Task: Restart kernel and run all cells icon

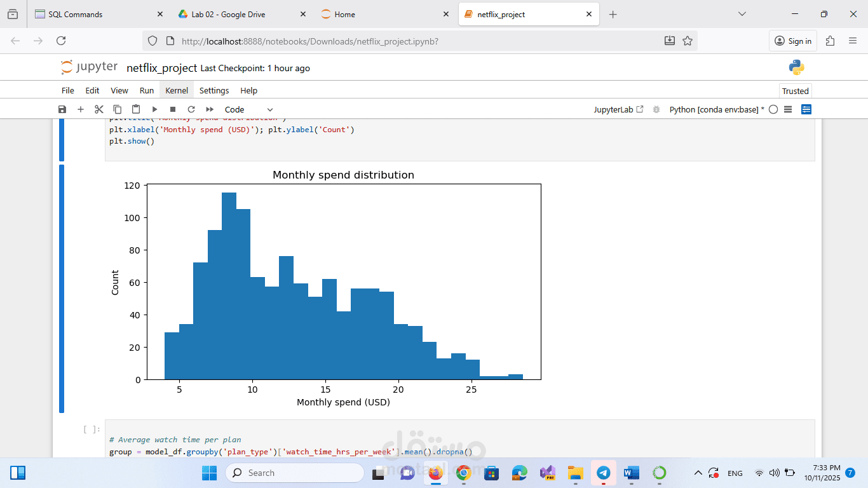Action: [x=210, y=109]
